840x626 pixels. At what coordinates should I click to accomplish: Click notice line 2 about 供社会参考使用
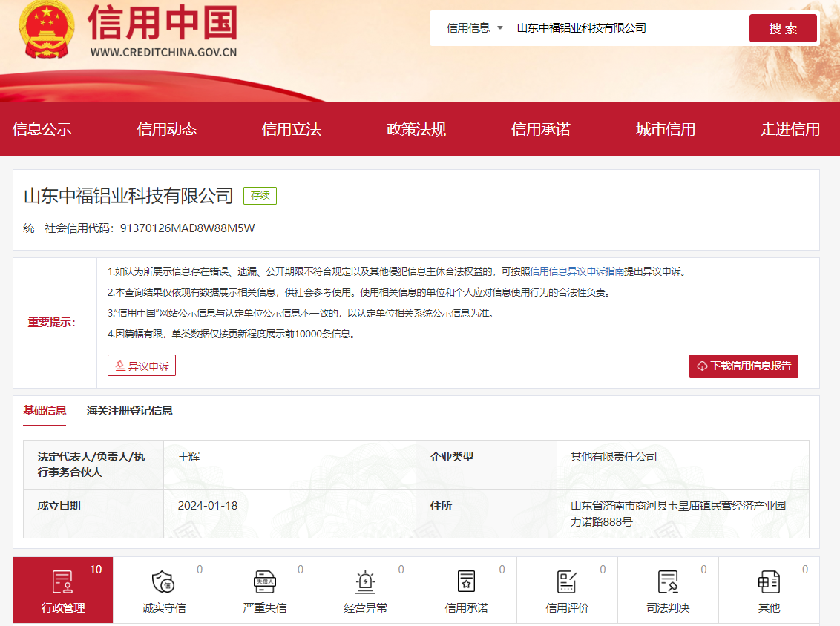(x=358, y=292)
